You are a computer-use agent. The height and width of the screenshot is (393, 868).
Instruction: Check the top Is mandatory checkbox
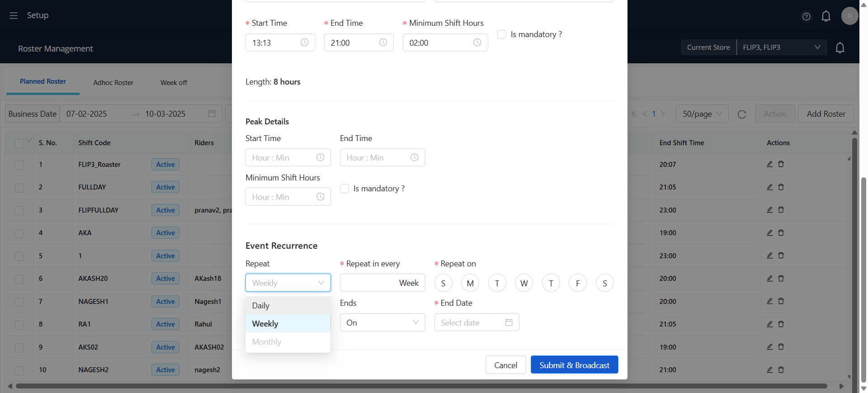[x=502, y=34]
